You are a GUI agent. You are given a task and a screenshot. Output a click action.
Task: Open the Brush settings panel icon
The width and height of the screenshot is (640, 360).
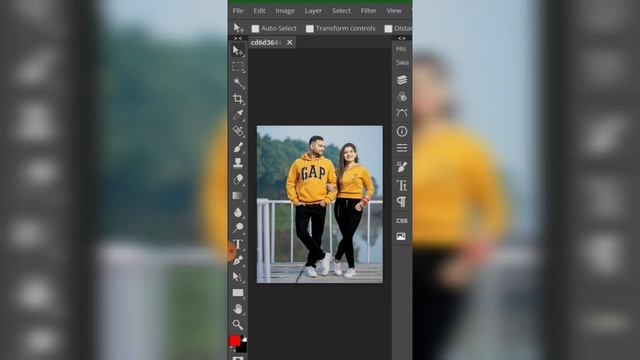(402, 167)
